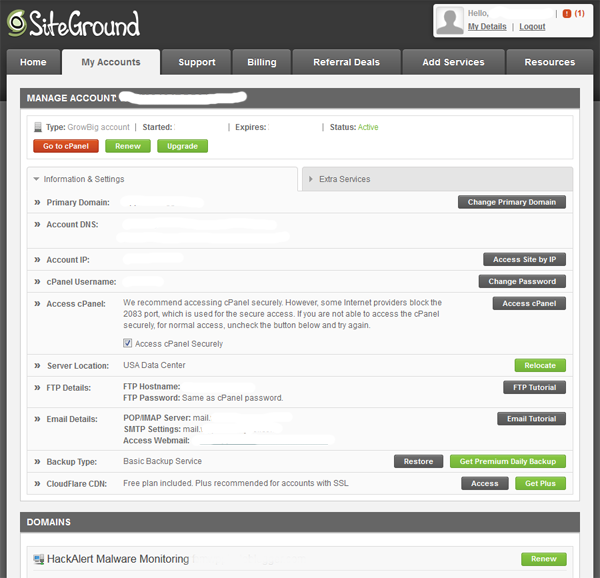Open the FTP Tutorial button
The width and height of the screenshot is (600, 578).
point(534,388)
